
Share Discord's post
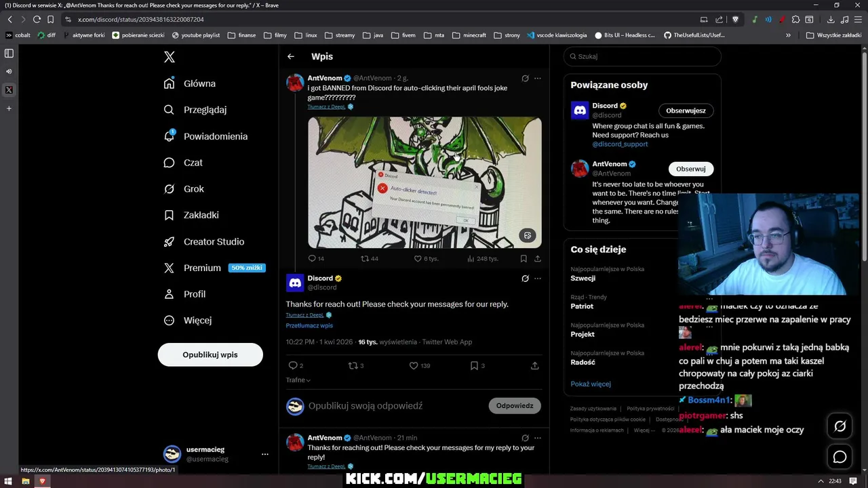tap(534, 365)
